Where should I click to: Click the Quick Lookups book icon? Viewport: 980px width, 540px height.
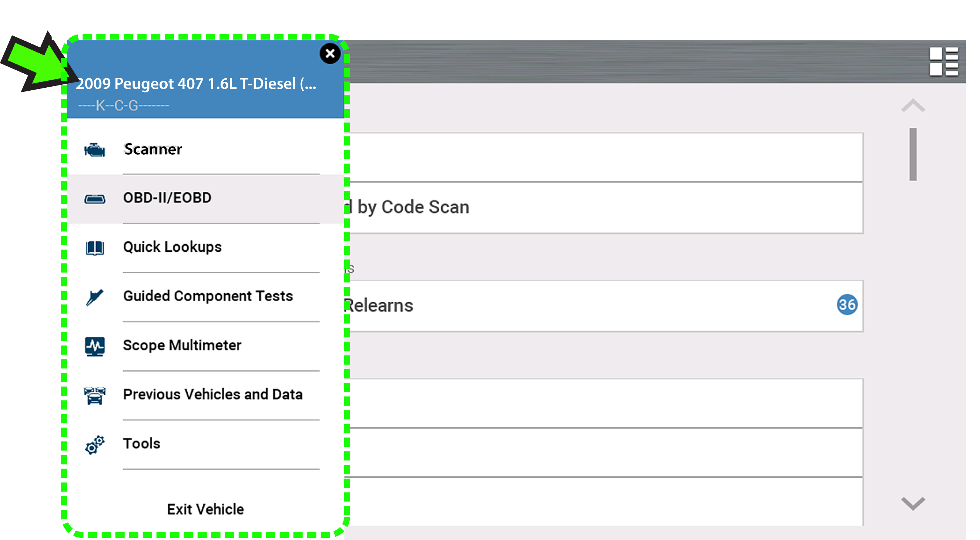coord(94,248)
